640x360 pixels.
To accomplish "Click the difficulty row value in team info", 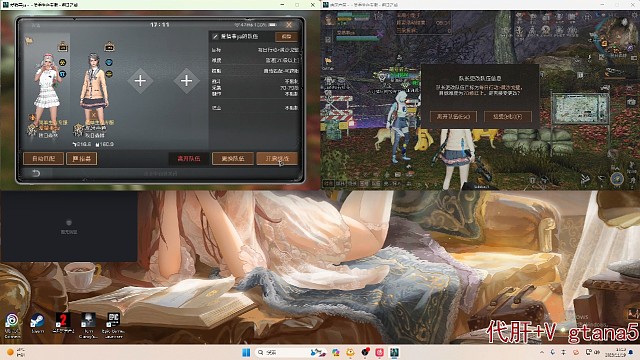I will (x=282, y=60).
